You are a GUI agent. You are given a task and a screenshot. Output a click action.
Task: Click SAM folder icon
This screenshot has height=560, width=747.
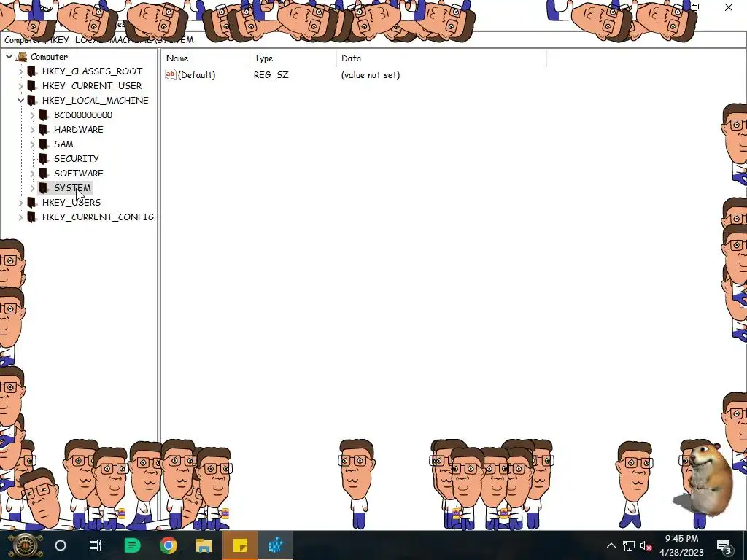click(x=43, y=144)
